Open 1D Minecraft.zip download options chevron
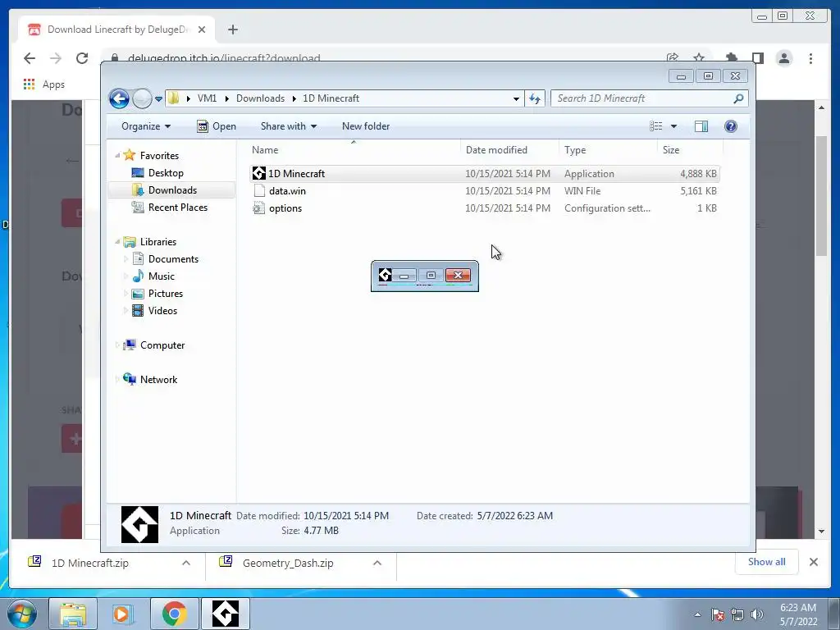Viewport: 840px width, 630px height. 186,563
